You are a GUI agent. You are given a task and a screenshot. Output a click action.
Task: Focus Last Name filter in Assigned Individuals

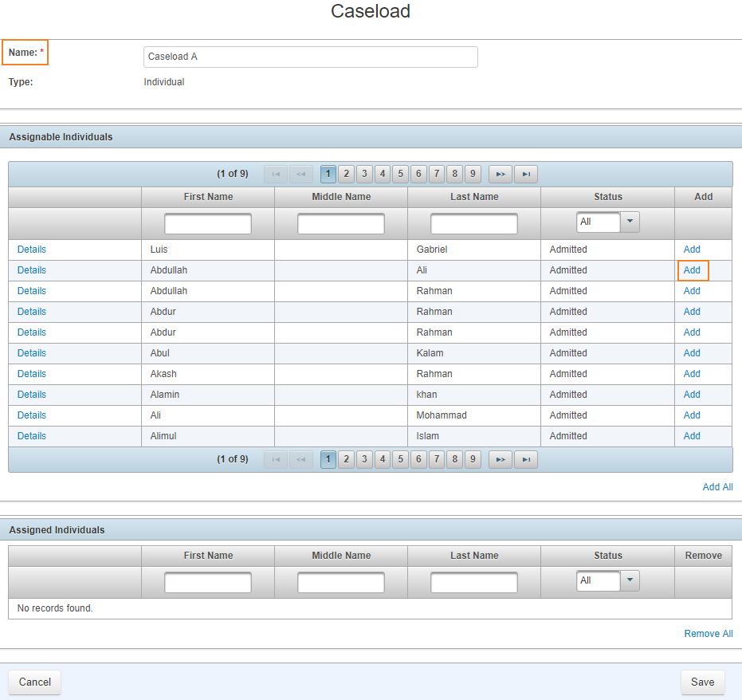click(x=473, y=583)
